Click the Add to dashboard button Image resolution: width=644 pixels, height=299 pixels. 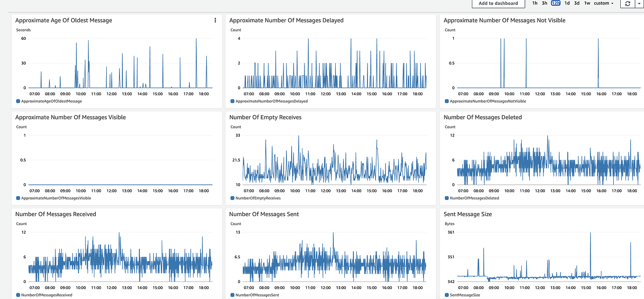(498, 4)
